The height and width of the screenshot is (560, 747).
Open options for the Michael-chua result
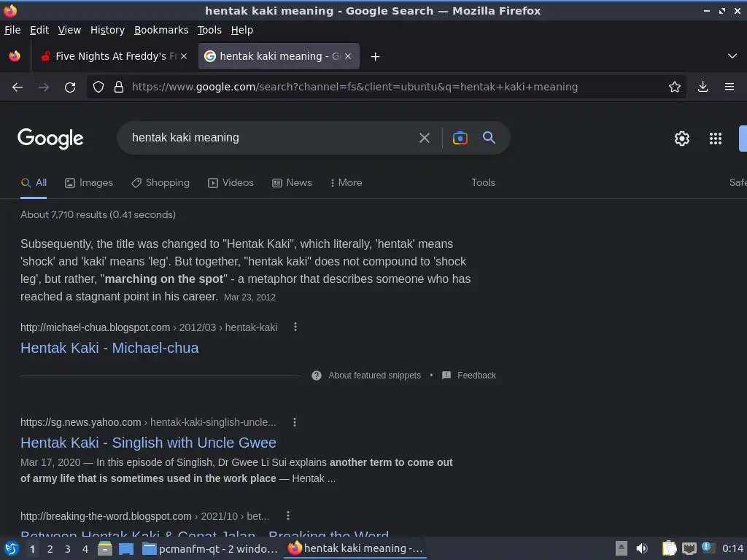click(295, 327)
